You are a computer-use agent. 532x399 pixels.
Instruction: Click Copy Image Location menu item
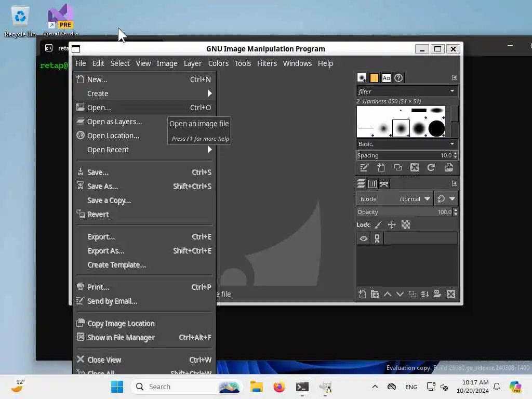coord(144,324)
